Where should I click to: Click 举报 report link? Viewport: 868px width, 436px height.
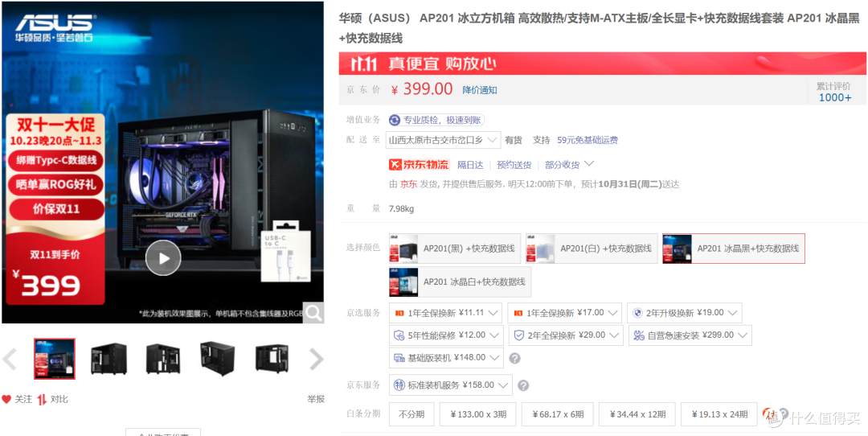click(x=316, y=399)
